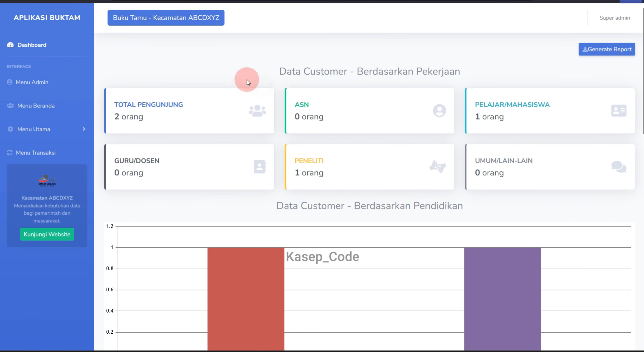Screen dimensions: 644x352
Task: Click the ASN card title
Action: coord(301,105)
